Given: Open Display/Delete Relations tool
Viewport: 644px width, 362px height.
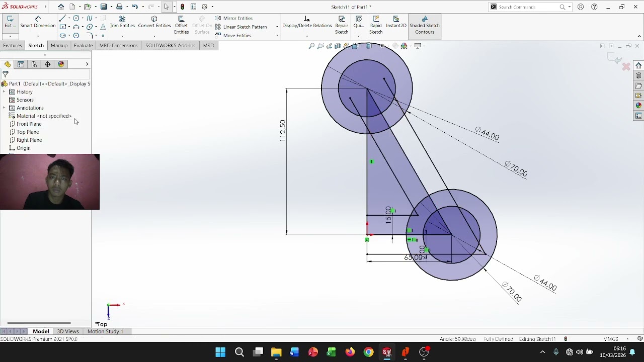Looking at the screenshot, I should pos(307,22).
